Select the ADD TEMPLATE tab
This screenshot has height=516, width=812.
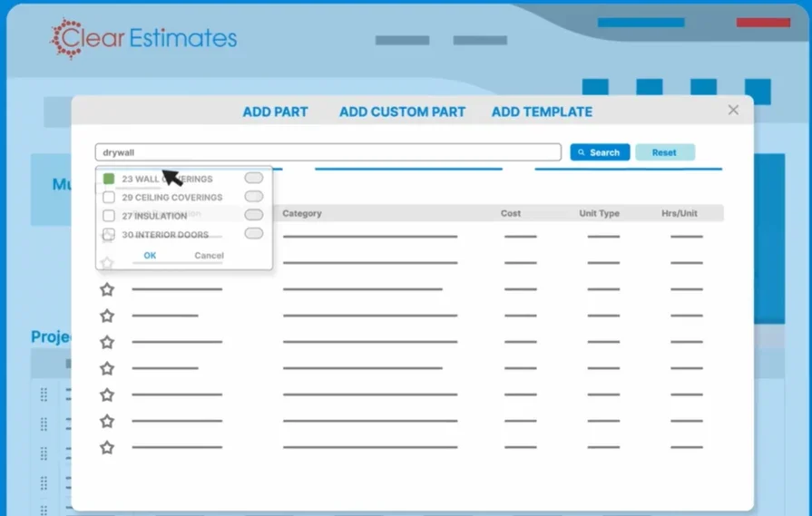tap(542, 112)
